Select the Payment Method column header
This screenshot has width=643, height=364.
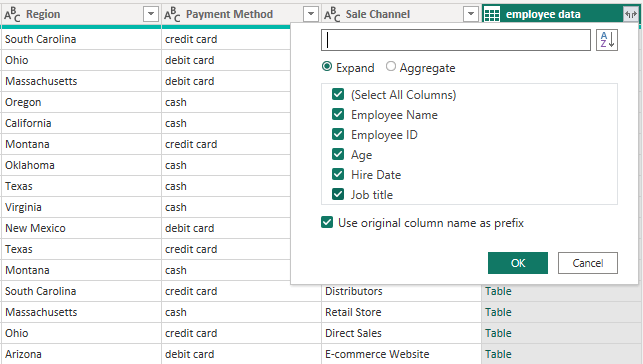point(241,14)
